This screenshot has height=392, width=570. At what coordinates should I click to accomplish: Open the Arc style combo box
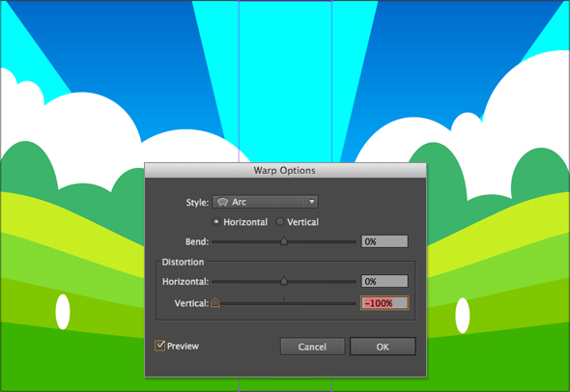[265, 202]
